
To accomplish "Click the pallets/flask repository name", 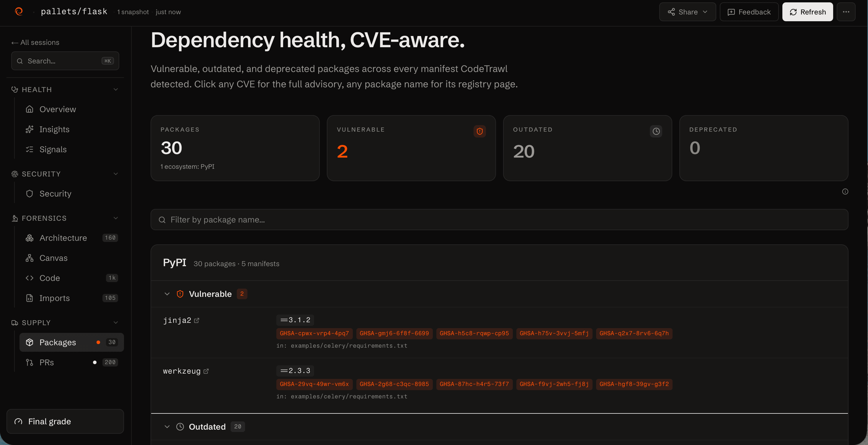I will tap(74, 12).
